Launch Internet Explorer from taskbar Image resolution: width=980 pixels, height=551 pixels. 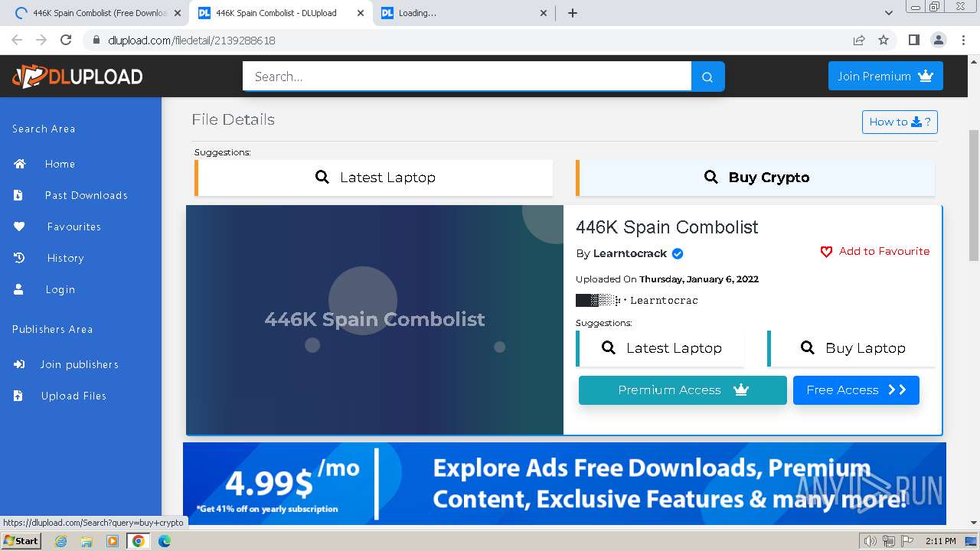(60, 541)
